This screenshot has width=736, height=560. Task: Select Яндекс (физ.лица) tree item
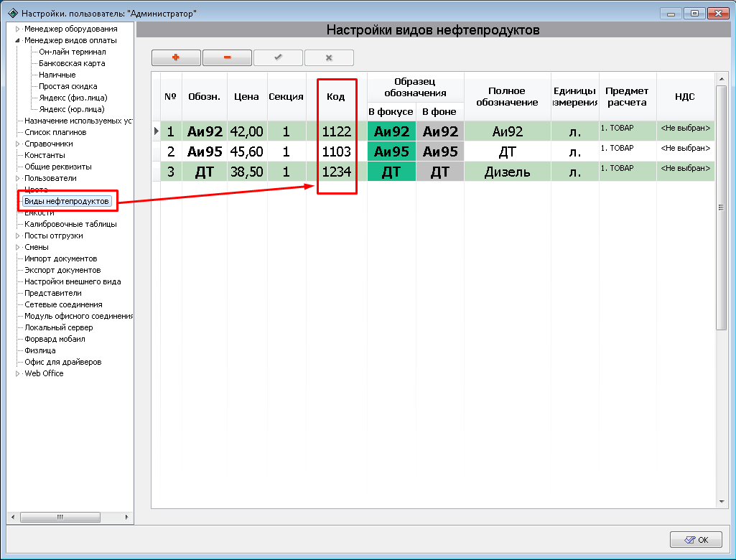click(73, 98)
